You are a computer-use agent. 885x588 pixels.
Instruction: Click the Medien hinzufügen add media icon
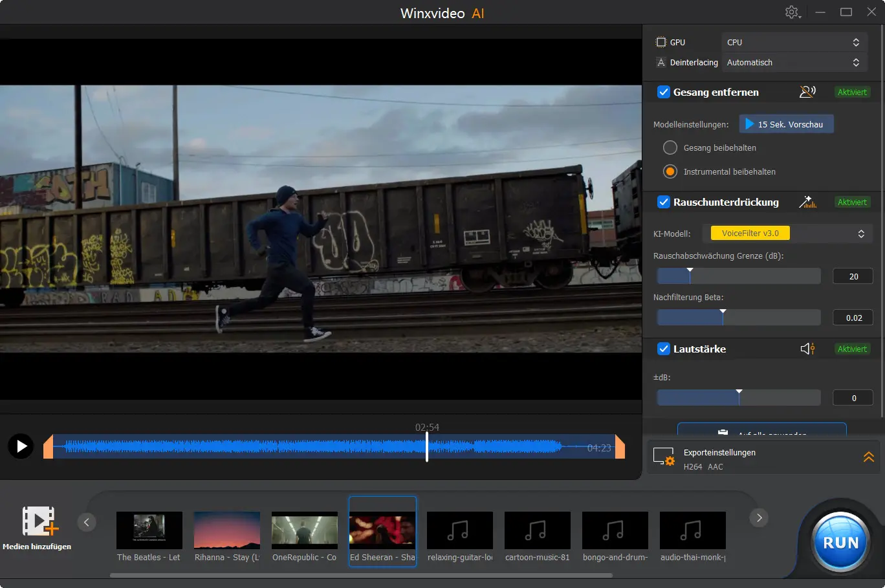click(x=40, y=521)
